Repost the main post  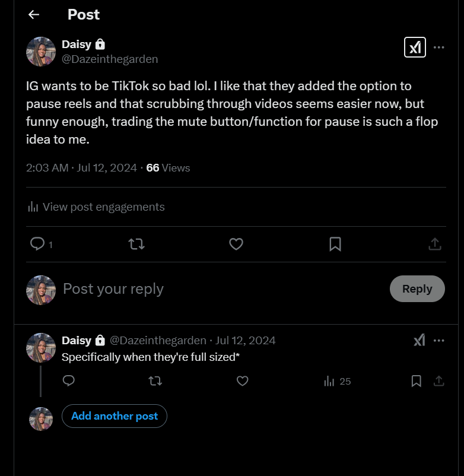(x=136, y=243)
